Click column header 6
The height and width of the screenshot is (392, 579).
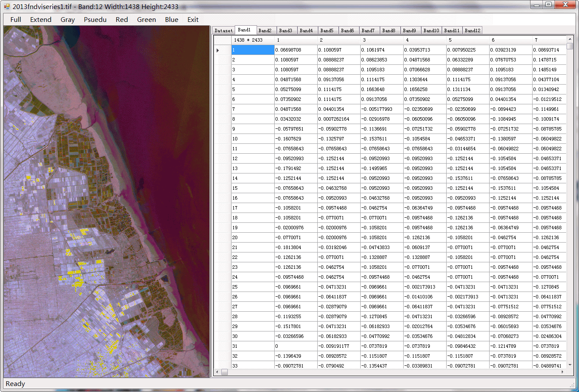coord(511,40)
